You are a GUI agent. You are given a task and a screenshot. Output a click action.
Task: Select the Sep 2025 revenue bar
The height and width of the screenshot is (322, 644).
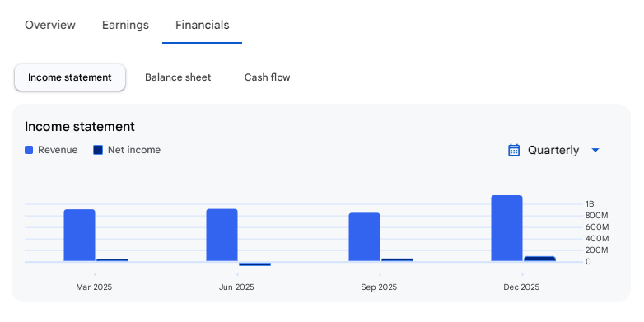364,237
